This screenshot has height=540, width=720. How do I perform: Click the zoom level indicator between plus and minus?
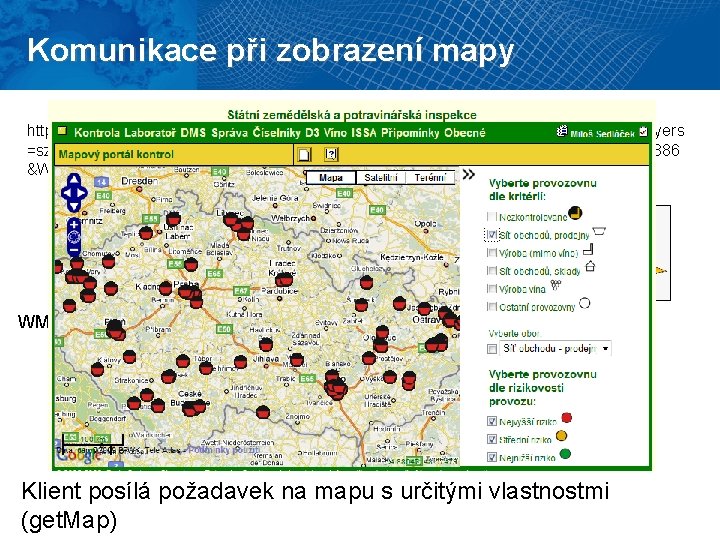[x=74, y=238]
